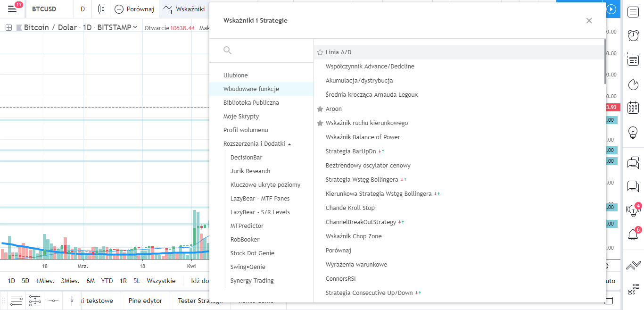Click the Porównaj compare button
The image size is (644, 310).
135,9
